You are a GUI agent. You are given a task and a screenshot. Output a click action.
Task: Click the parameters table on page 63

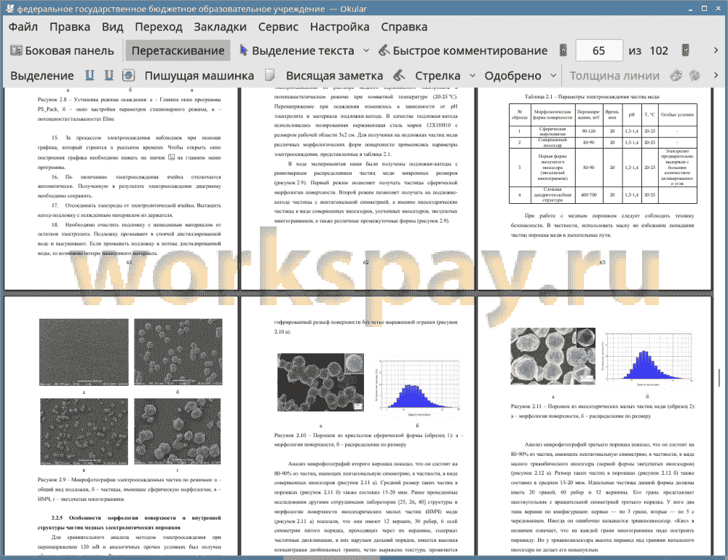point(603,153)
